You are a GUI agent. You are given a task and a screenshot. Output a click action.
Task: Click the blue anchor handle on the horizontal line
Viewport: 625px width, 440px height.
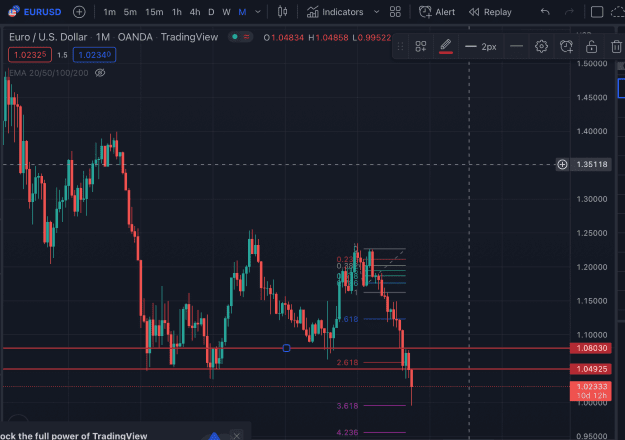click(x=286, y=348)
